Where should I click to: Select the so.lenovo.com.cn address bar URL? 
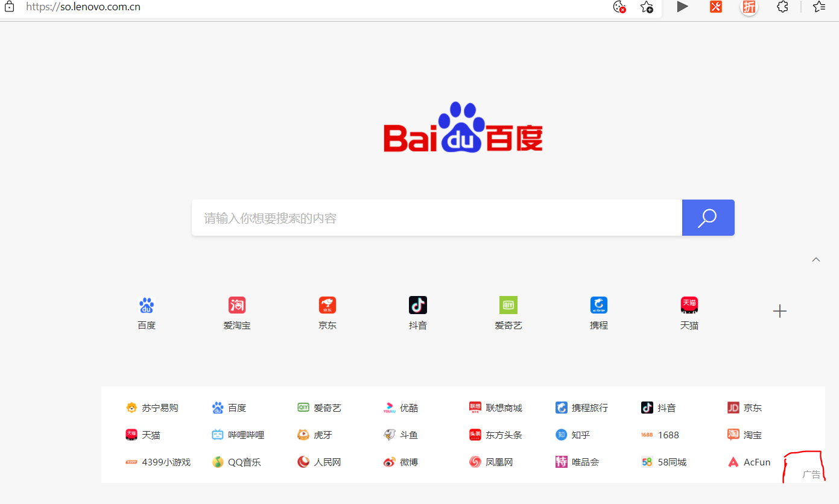point(83,7)
